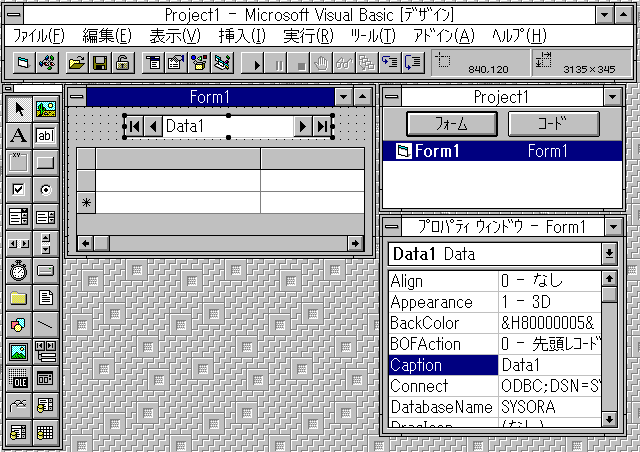The image size is (640, 452).
Task: Open the ツール(T) menu
Action: click(x=373, y=36)
